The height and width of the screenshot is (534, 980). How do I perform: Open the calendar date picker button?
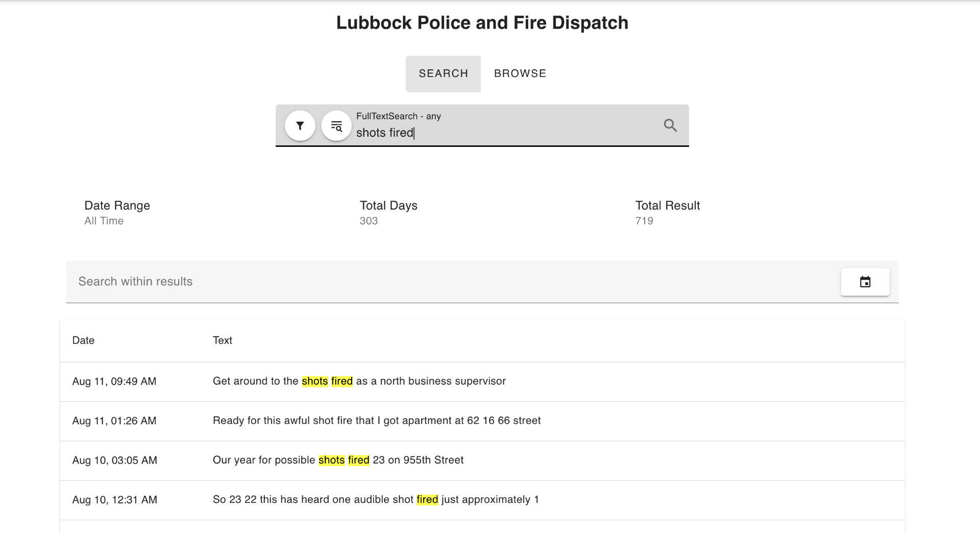click(x=865, y=282)
